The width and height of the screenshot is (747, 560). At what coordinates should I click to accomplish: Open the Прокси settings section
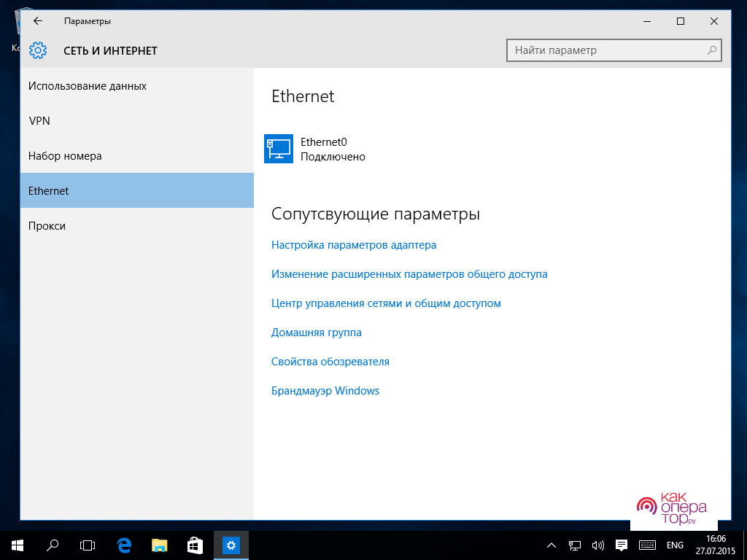point(47,226)
